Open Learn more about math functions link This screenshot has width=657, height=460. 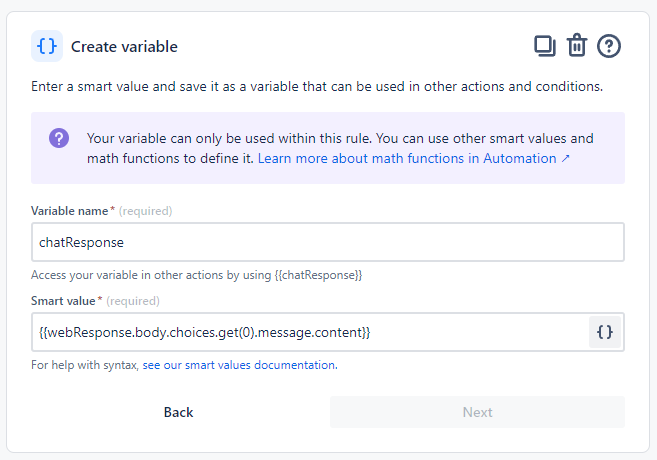pos(407,159)
